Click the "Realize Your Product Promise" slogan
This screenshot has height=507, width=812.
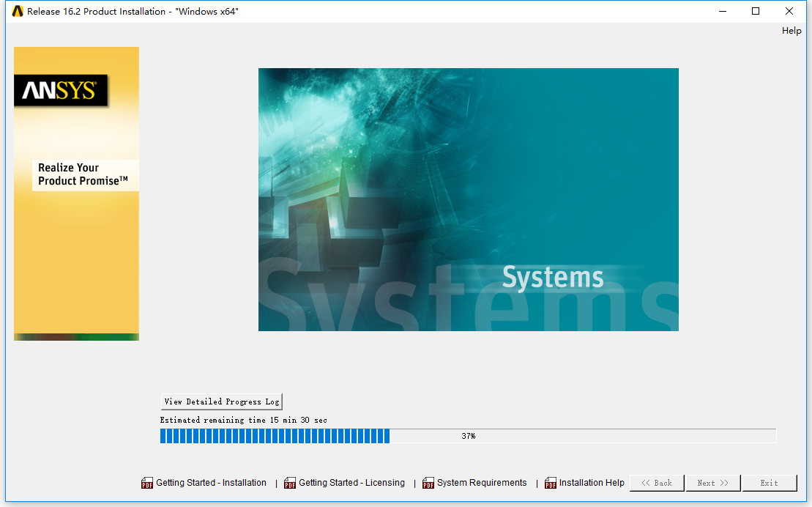(x=83, y=174)
